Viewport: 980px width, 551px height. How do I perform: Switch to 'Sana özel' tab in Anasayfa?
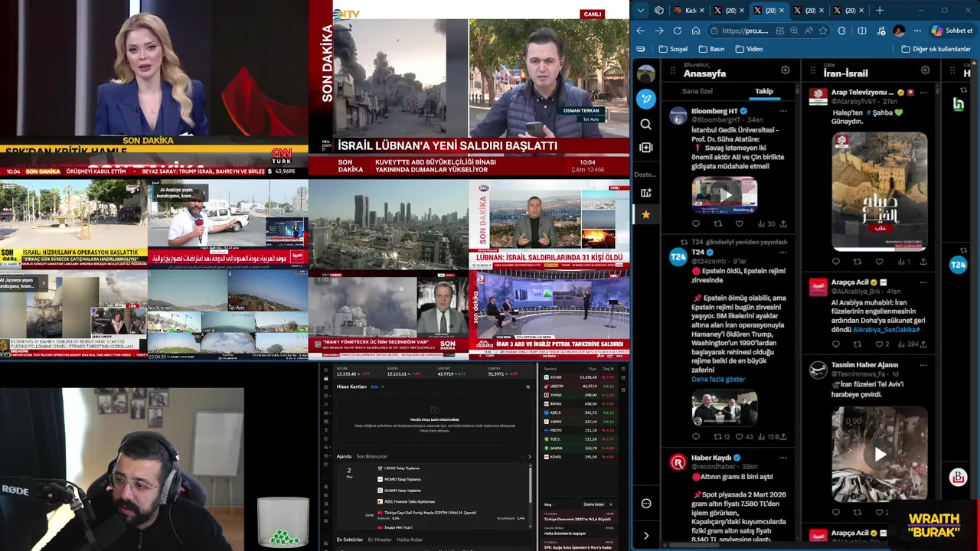point(697,91)
